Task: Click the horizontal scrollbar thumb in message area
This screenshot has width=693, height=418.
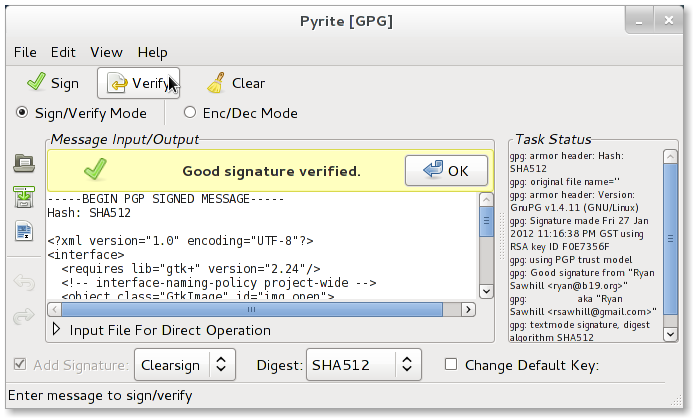Action: click(x=252, y=309)
